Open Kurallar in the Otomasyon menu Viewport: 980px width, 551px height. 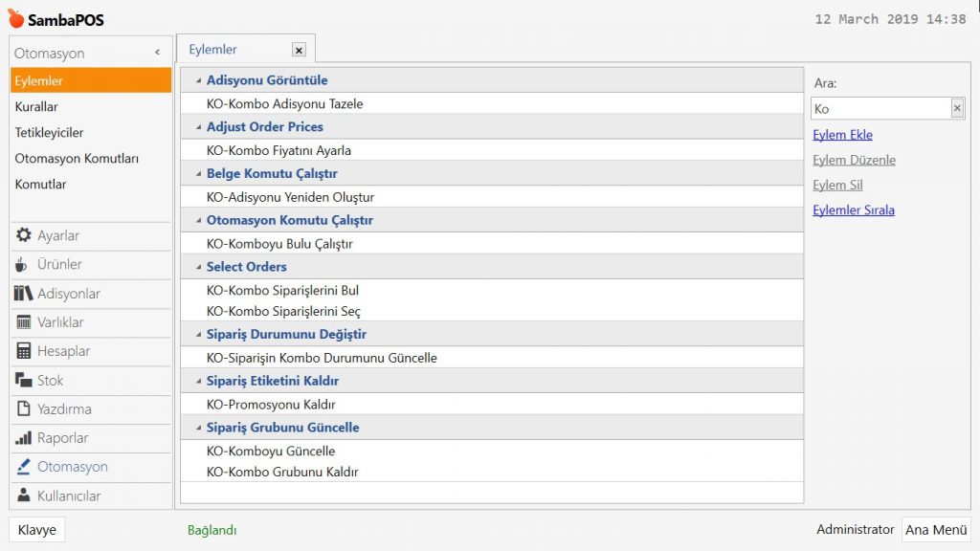click(36, 107)
